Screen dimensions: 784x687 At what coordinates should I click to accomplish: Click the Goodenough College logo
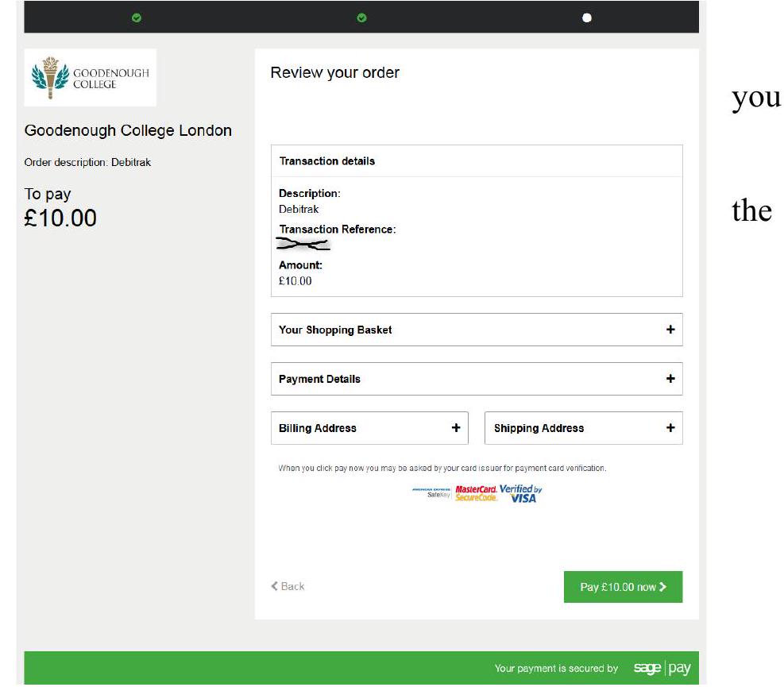point(90,78)
